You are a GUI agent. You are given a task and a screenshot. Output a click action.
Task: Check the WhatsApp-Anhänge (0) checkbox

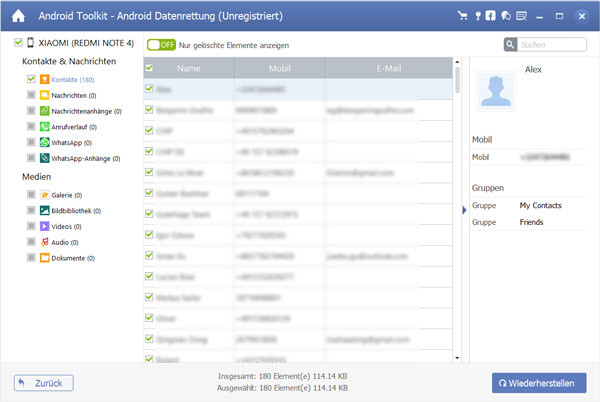31,158
